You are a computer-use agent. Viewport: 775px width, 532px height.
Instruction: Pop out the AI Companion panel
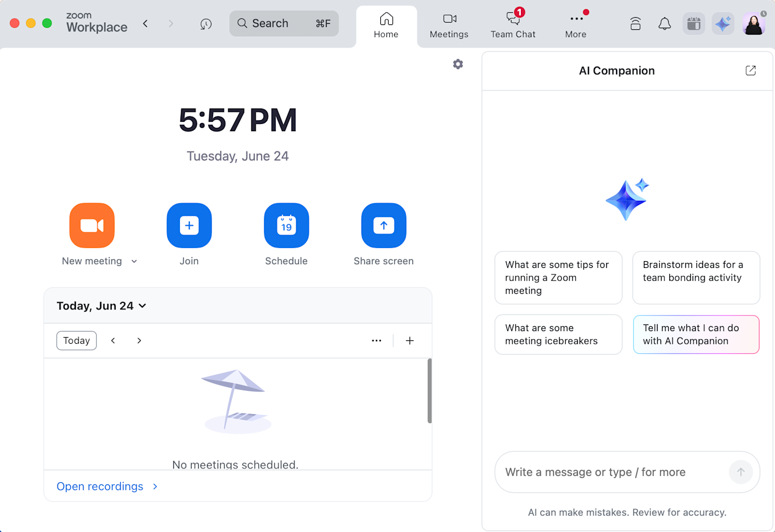751,70
